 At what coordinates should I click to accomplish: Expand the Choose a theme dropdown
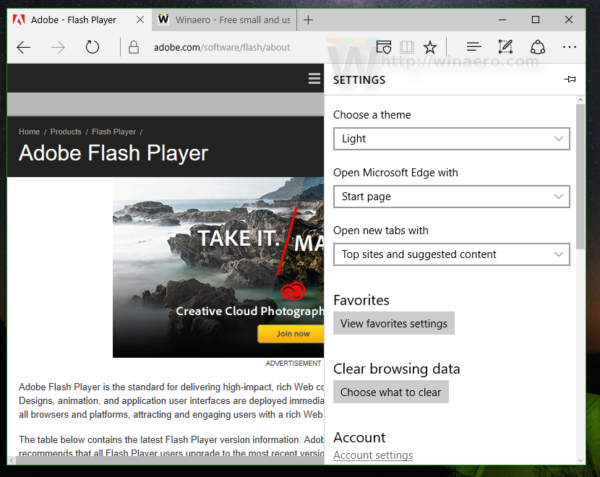point(451,139)
